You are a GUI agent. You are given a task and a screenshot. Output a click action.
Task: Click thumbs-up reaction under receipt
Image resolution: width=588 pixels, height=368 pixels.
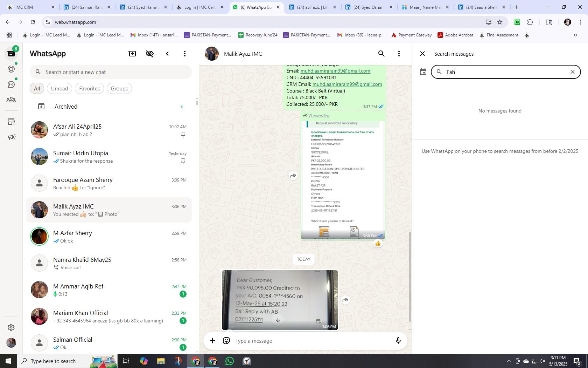click(x=378, y=243)
